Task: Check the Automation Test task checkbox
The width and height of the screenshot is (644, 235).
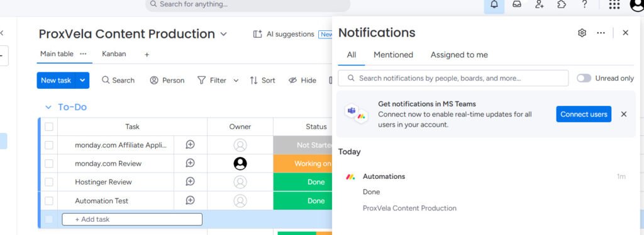Action: coord(49,201)
